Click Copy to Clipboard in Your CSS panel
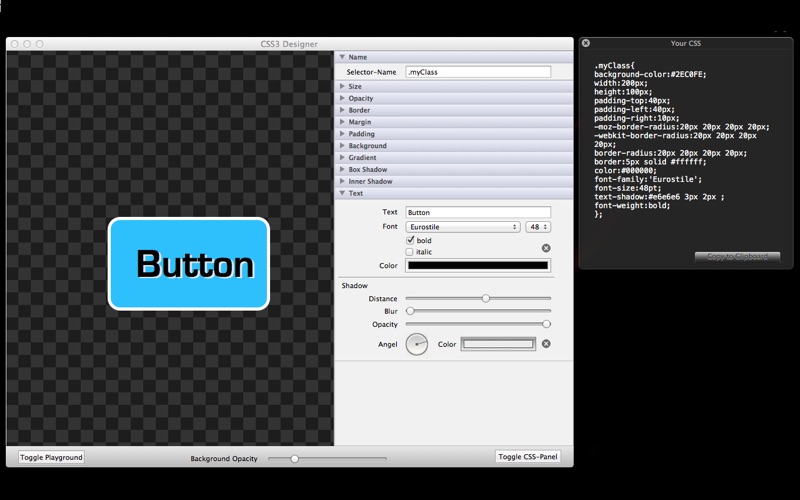Image resolution: width=800 pixels, height=500 pixels. click(737, 257)
